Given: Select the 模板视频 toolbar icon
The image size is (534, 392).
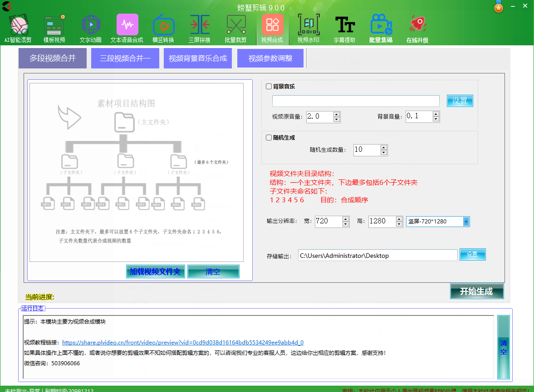Looking at the screenshot, I should 54,28.
